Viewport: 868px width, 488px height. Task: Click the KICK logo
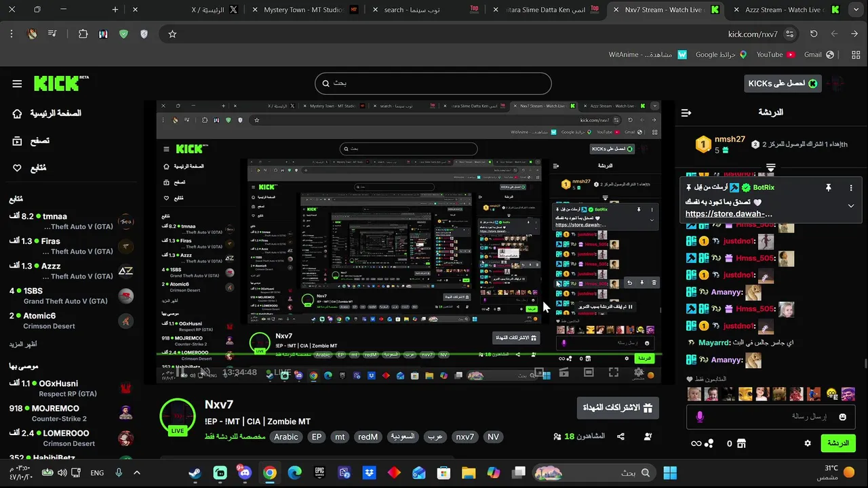(61, 83)
